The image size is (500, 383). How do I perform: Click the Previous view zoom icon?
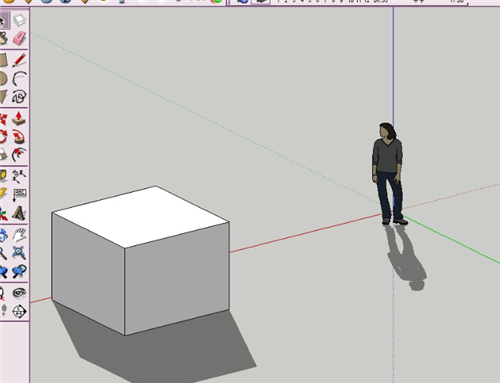(x=3, y=271)
